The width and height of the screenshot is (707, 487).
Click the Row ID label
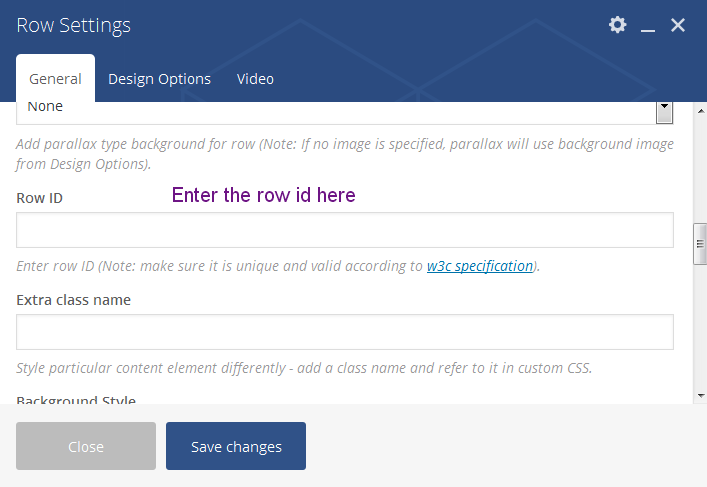(39, 198)
